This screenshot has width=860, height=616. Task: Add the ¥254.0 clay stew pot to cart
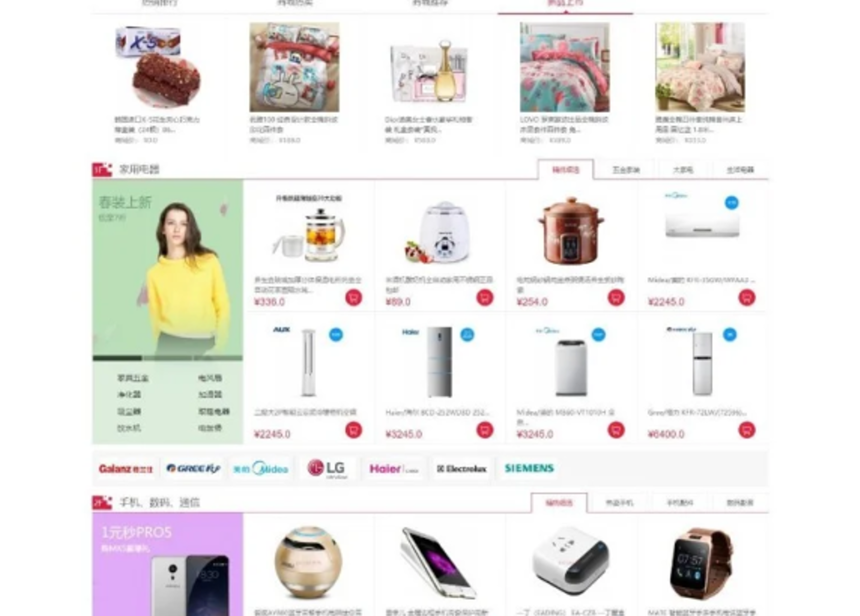[616, 298]
